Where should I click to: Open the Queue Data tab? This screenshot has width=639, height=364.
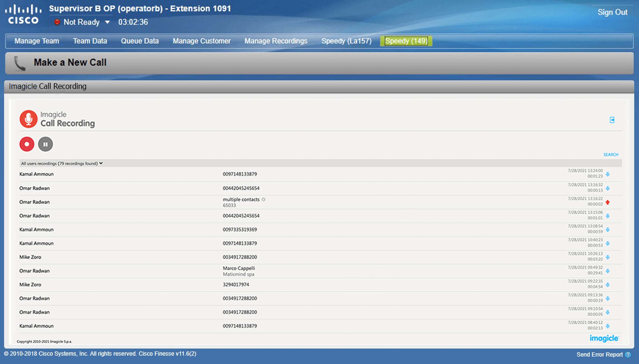pos(140,41)
